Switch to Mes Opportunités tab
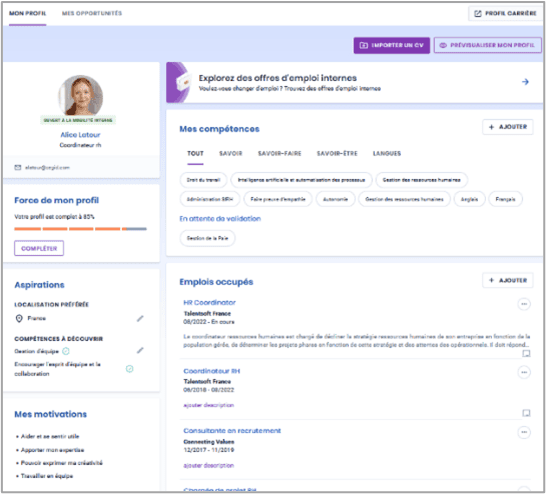The height and width of the screenshot is (494, 546). tap(92, 14)
